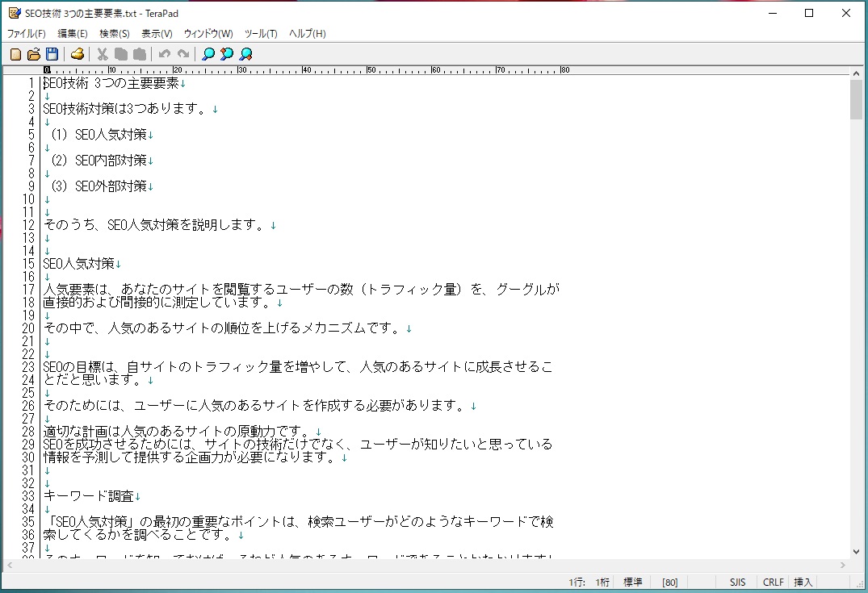Click the vertical scrollbar down arrow

pyautogui.click(x=857, y=551)
